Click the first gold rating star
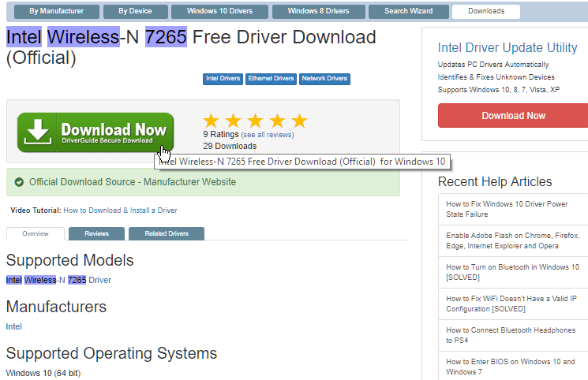 pyautogui.click(x=211, y=121)
